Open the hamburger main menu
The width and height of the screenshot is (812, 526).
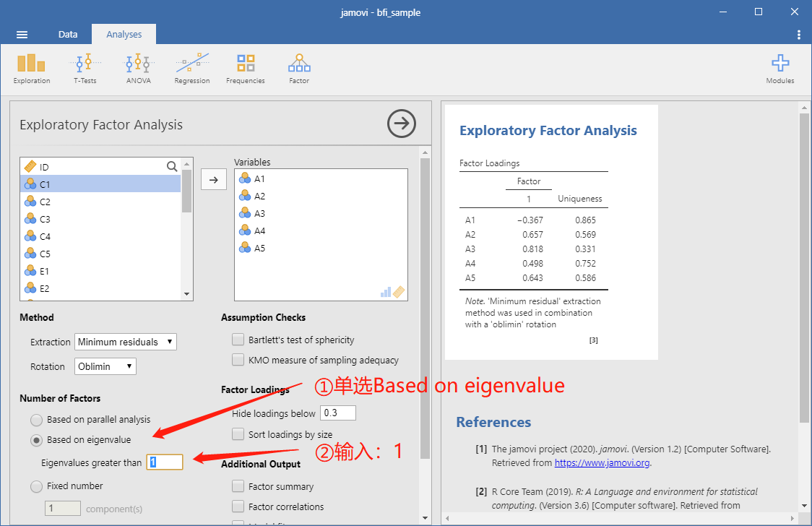tap(22, 35)
